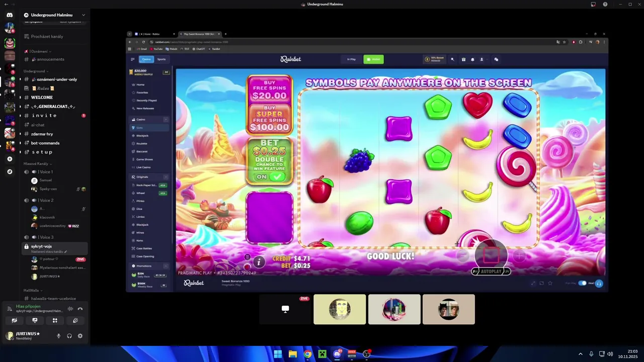Open the WELCOME channel
Image resolution: width=644 pixels, height=362 pixels.
pyautogui.click(x=54, y=98)
